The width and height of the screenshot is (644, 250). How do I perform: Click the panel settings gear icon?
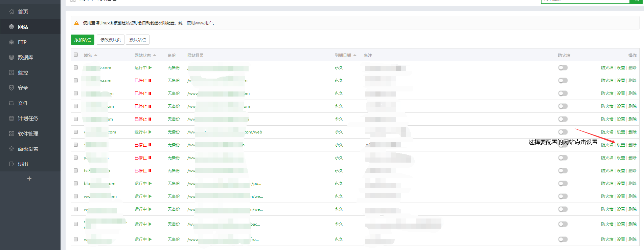[11, 149]
